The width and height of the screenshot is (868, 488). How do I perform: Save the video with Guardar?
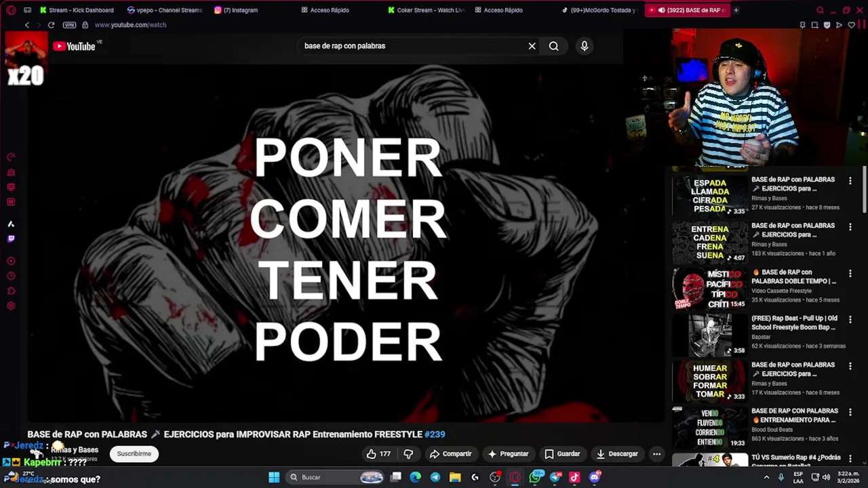(x=562, y=454)
